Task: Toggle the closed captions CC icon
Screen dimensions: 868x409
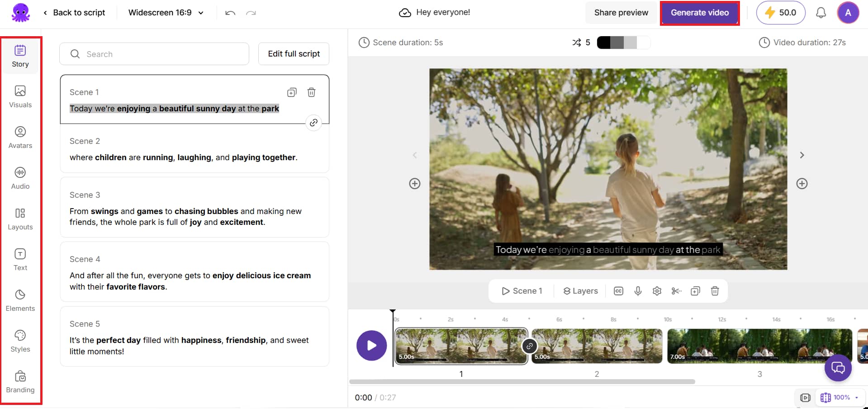Action: [x=618, y=291]
